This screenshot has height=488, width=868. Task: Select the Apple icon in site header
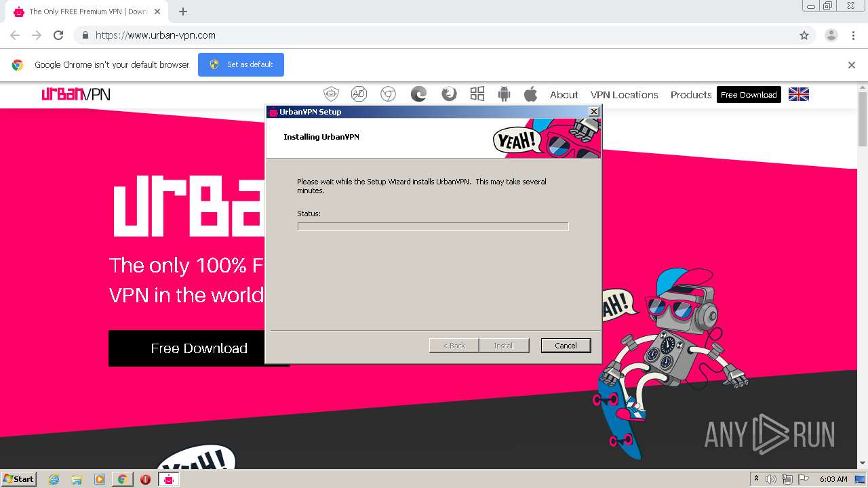pyautogui.click(x=530, y=94)
